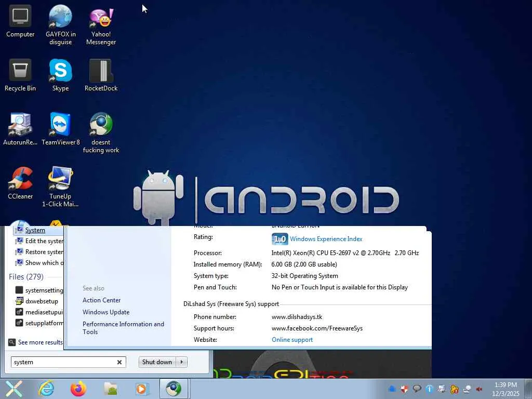Screen dimensions: 532x399
Task: Open the systemsetting file result
Action: pos(39,290)
